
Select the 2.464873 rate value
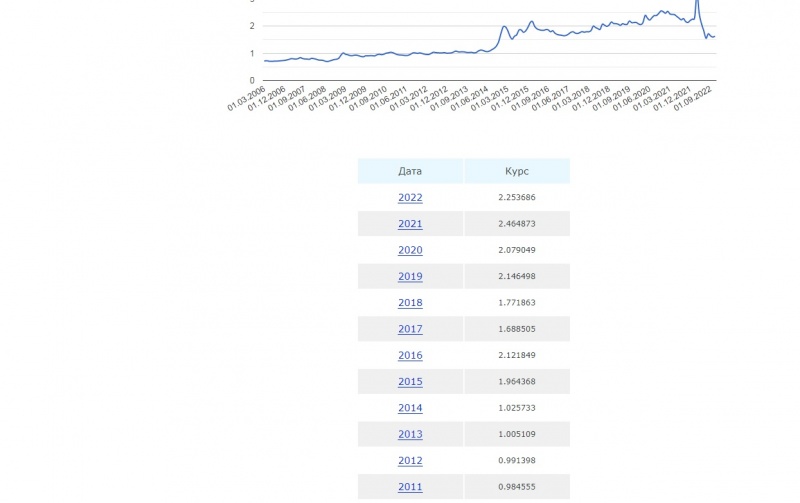click(517, 224)
